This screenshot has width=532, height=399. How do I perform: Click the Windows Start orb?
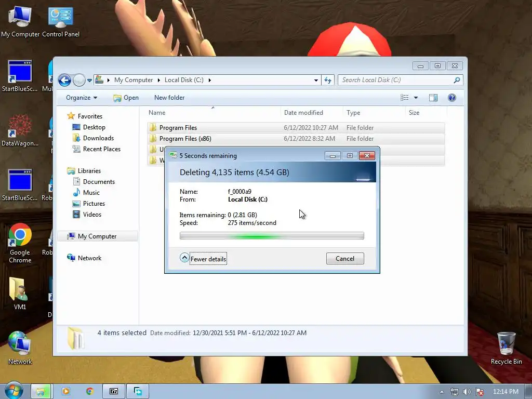[14, 391]
